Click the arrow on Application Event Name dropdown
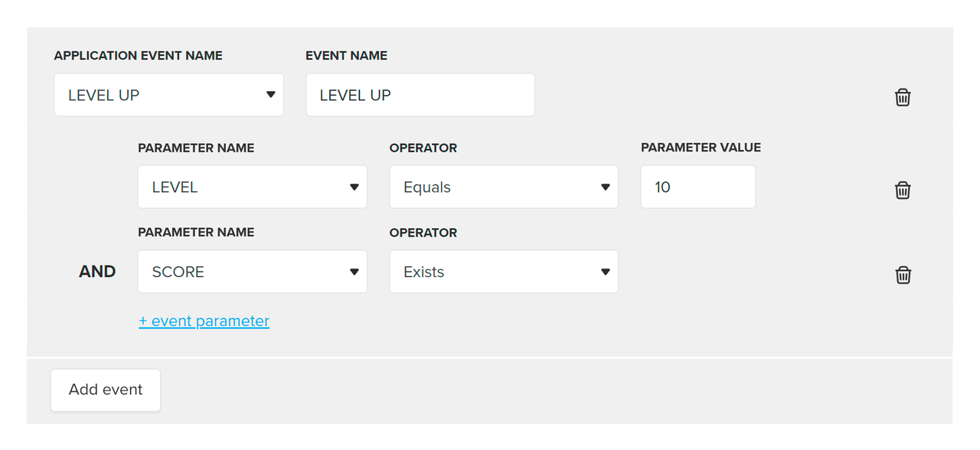This screenshot has height=450, width=980. tap(270, 95)
